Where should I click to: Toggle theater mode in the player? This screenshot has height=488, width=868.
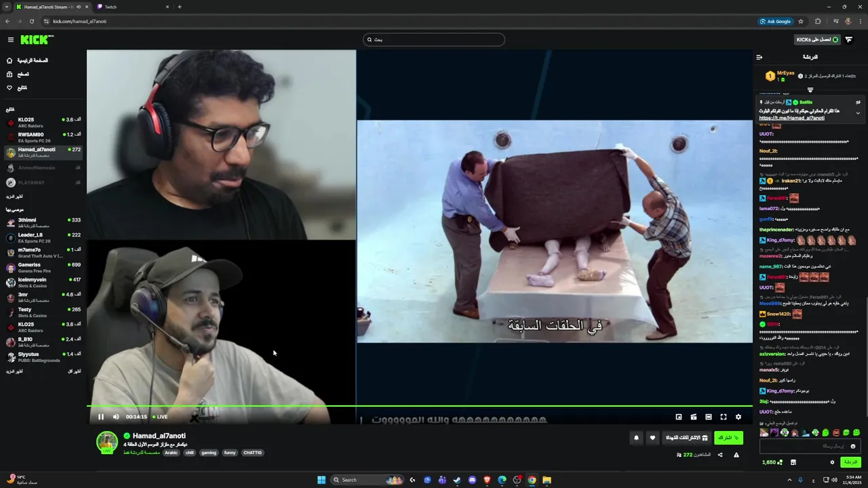click(709, 417)
